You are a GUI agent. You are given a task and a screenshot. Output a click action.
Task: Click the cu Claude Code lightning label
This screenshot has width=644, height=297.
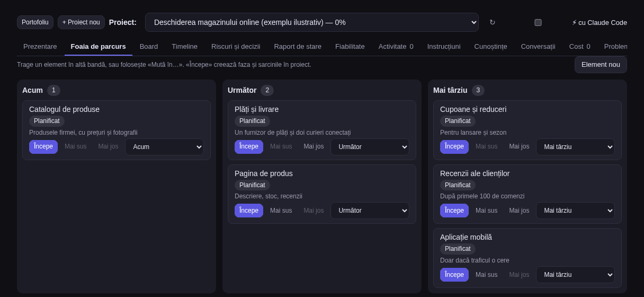tap(600, 22)
